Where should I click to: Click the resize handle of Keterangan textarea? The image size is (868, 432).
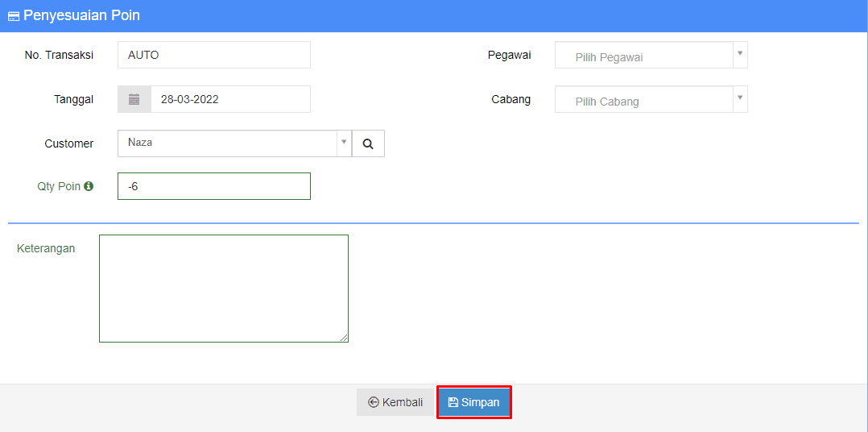344,338
